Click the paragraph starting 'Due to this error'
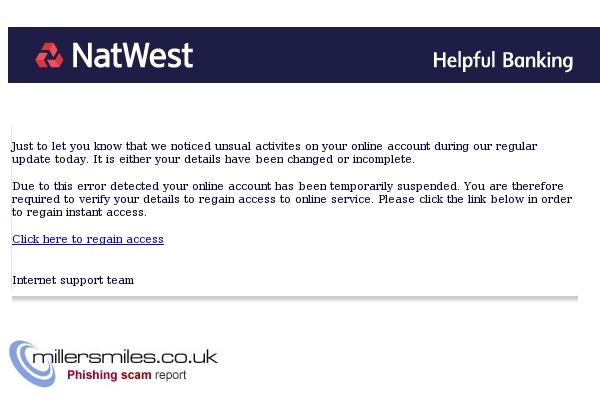Image resolution: width=600 pixels, height=396 pixels. pyautogui.click(x=292, y=199)
